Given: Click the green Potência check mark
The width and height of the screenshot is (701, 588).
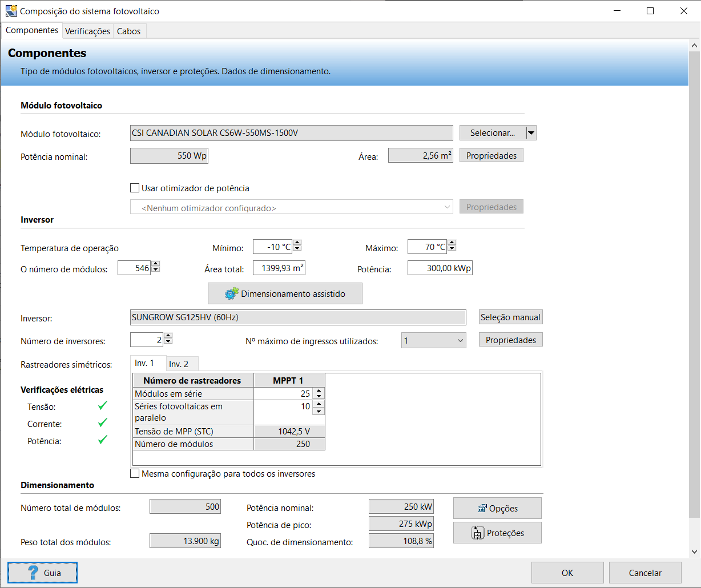Looking at the screenshot, I should [103, 440].
